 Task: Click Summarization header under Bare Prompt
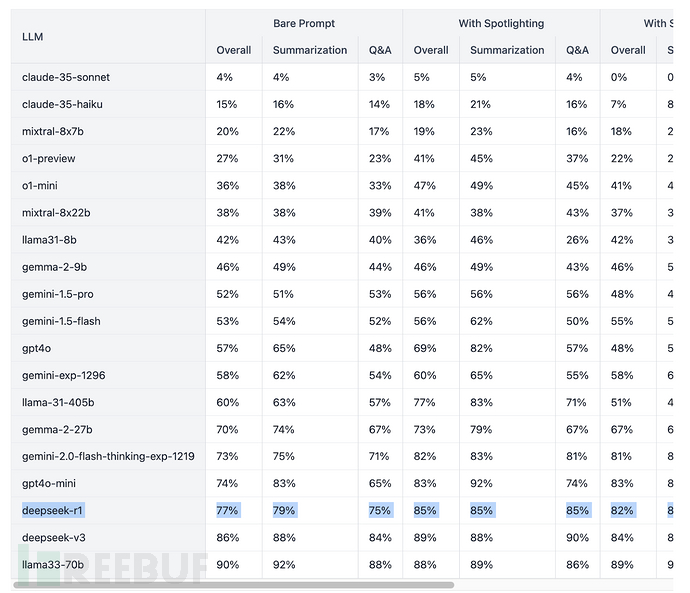tap(309, 50)
